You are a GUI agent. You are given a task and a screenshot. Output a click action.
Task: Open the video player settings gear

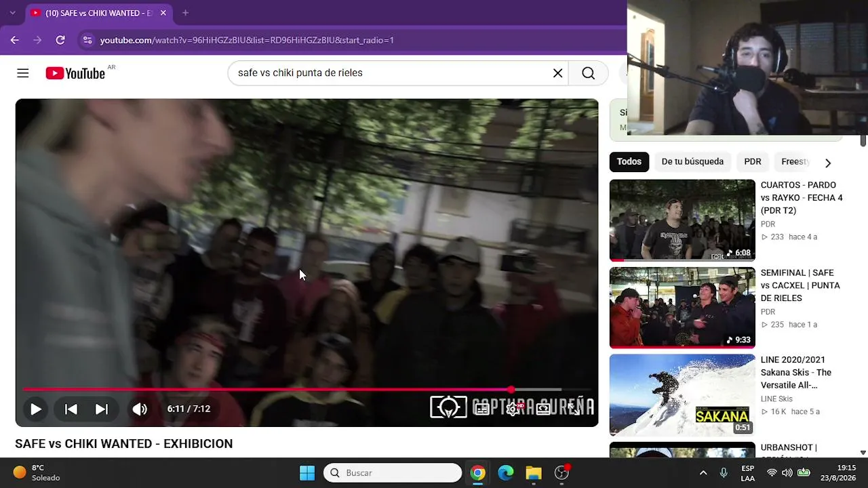[x=513, y=409]
